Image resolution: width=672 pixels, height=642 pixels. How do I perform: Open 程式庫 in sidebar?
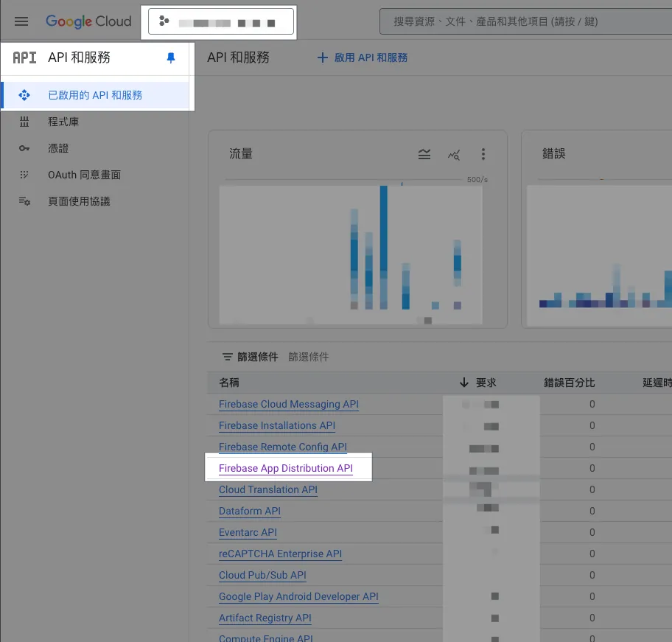[x=63, y=122]
